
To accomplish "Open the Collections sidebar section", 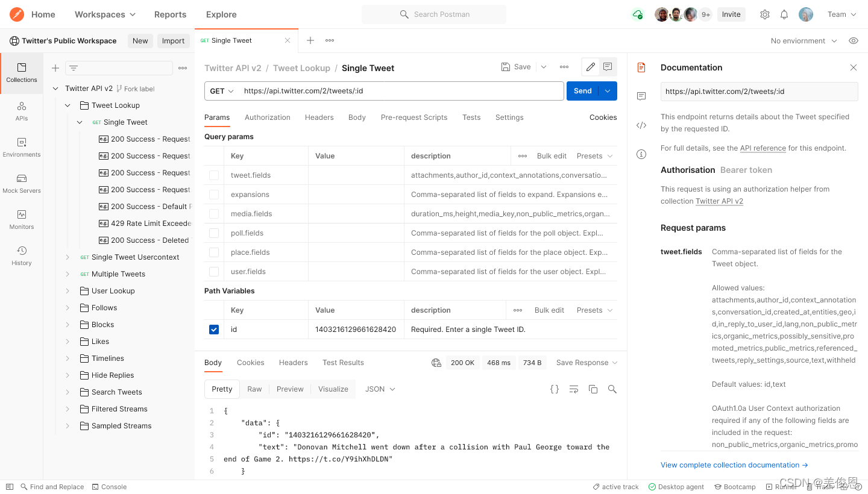I will (22, 73).
